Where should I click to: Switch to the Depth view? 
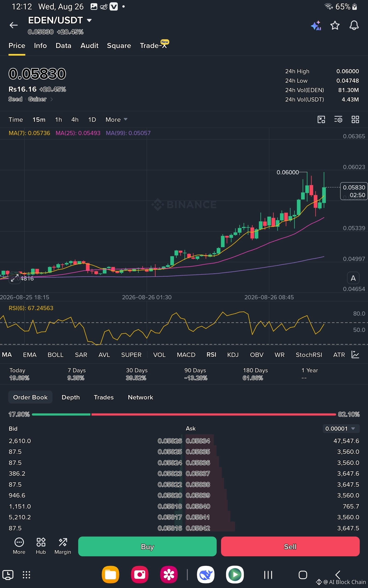click(71, 397)
